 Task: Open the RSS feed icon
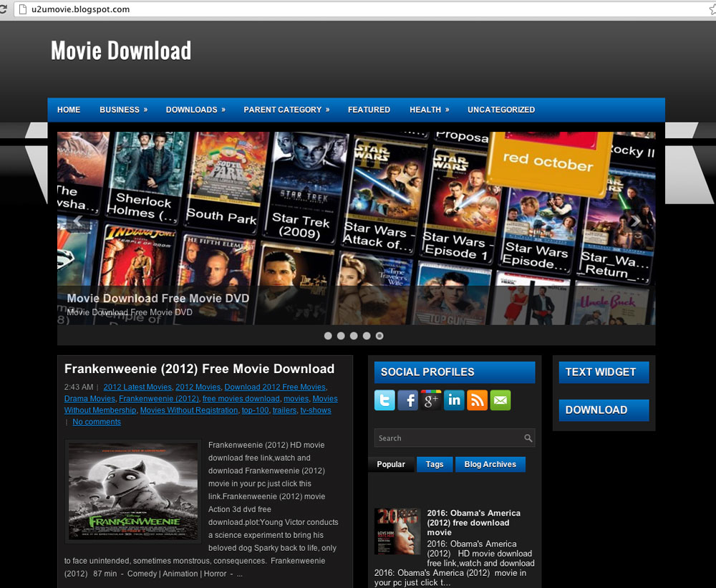(x=477, y=400)
